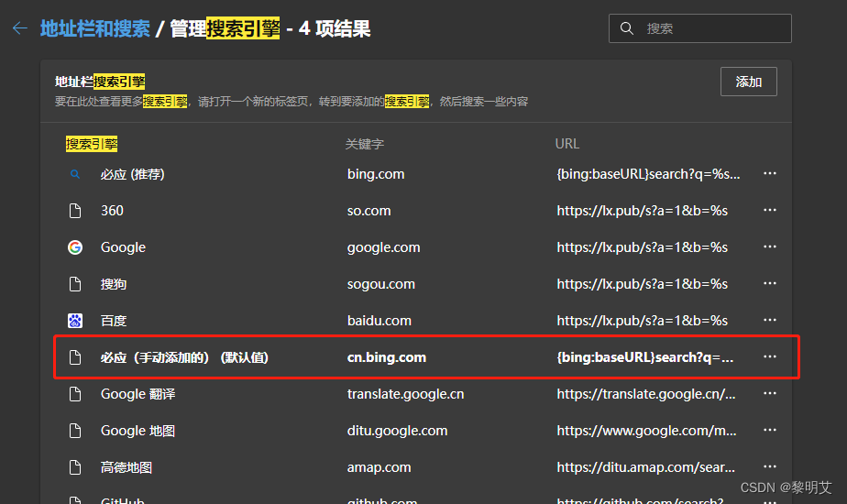This screenshot has height=504, width=847.
Task: Select the Google 地图 engine name
Action: pos(137,431)
